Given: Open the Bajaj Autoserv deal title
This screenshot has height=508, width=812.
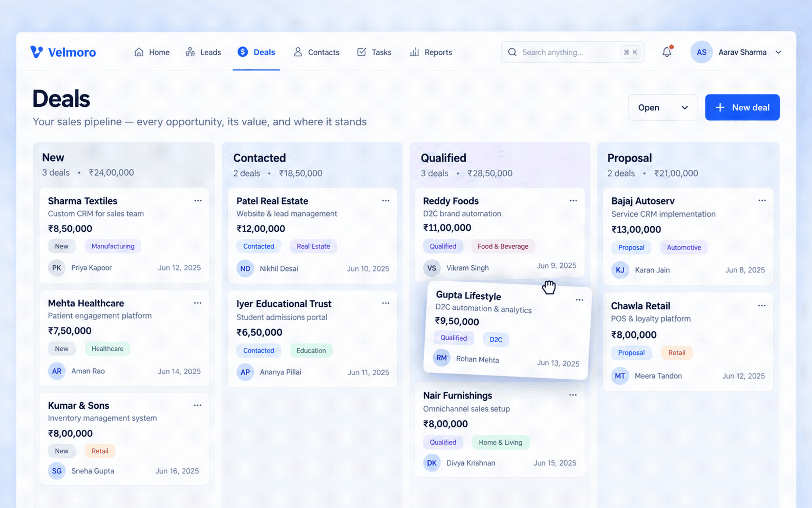Looking at the screenshot, I should pyautogui.click(x=643, y=201).
